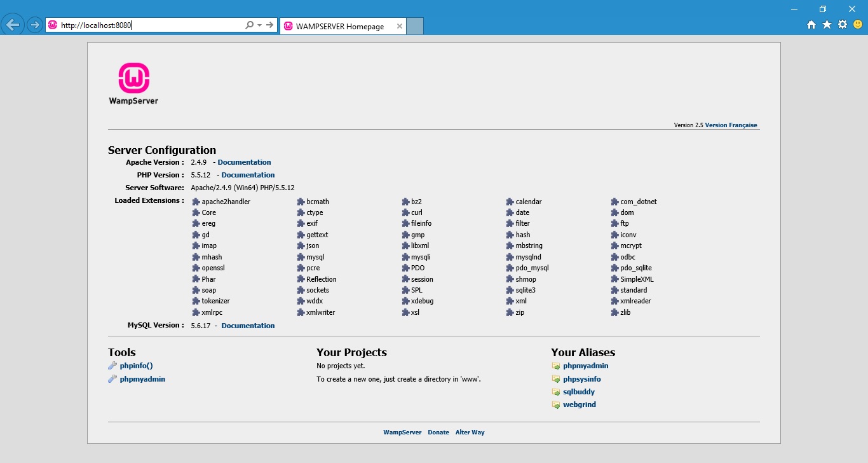Viewport: 868px width, 463px height.
Task: Open browser Tools gear icon
Action: pos(843,25)
